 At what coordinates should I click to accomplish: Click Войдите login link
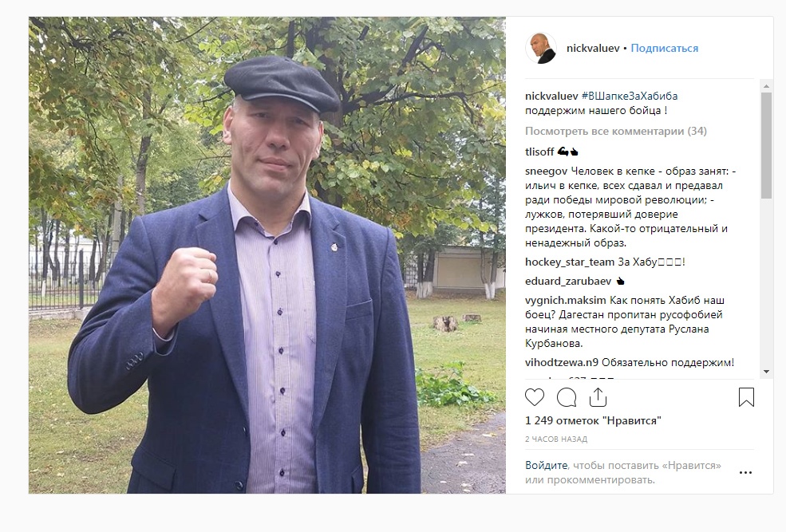click(x=546, y=465)
